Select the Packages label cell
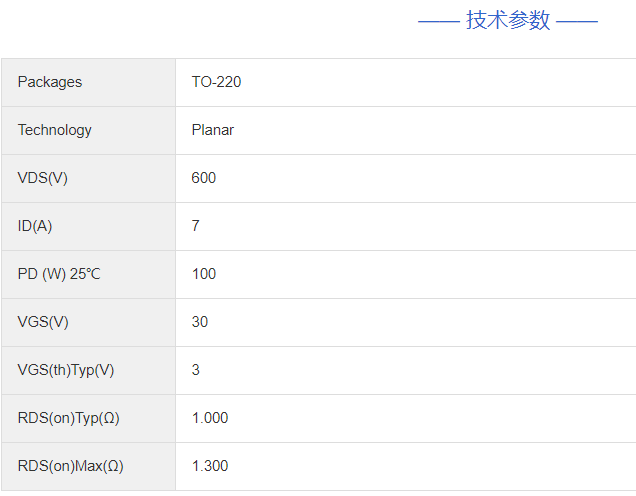This screenshot has width=636, height=496. tap(50, 82)
